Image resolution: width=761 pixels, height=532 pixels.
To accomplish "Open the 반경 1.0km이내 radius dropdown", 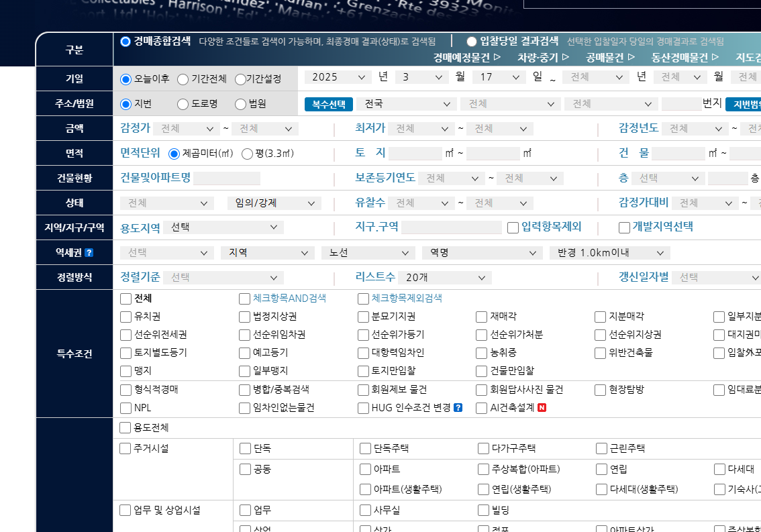I will tap(610, 253).
